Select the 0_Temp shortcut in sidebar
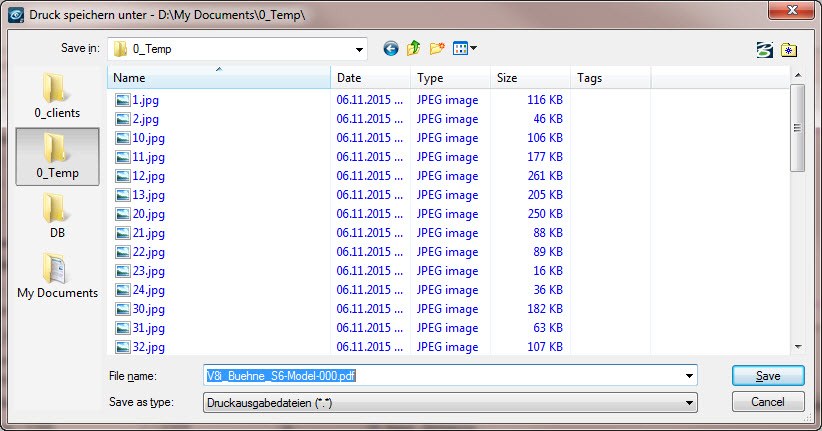This screenshot has width=822, height=431. tap(57, 156)
